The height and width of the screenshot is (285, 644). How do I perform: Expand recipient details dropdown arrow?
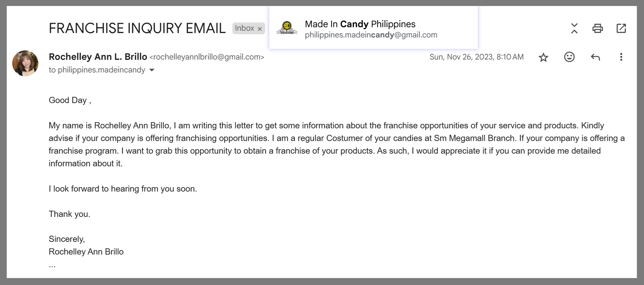point(152,70)
